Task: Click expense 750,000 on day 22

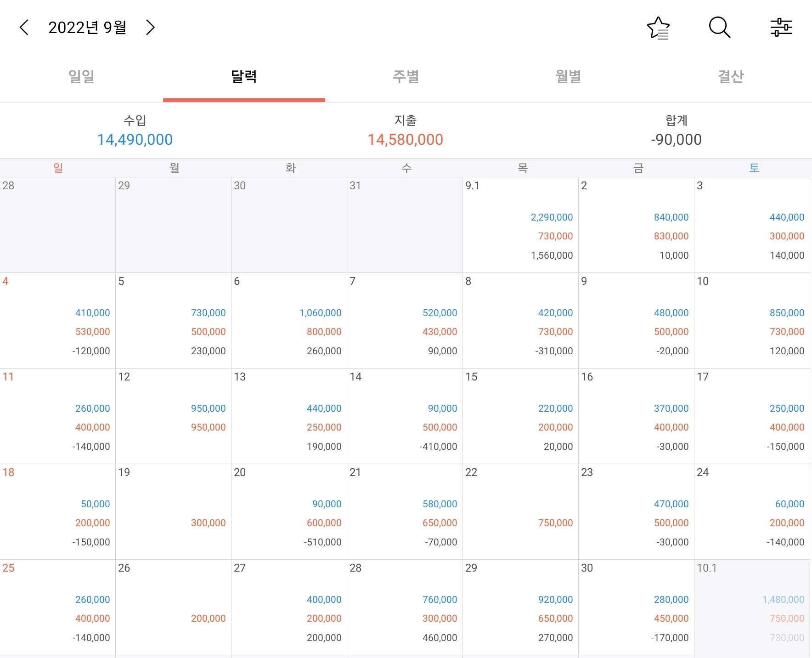Action: (x=556, y=523)
